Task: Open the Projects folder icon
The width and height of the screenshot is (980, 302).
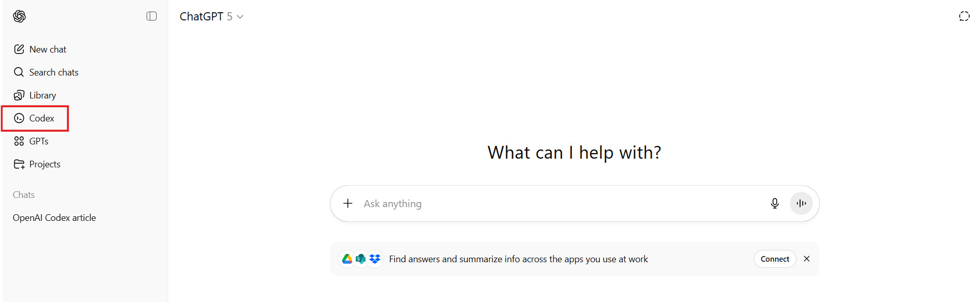Action: 19,164
